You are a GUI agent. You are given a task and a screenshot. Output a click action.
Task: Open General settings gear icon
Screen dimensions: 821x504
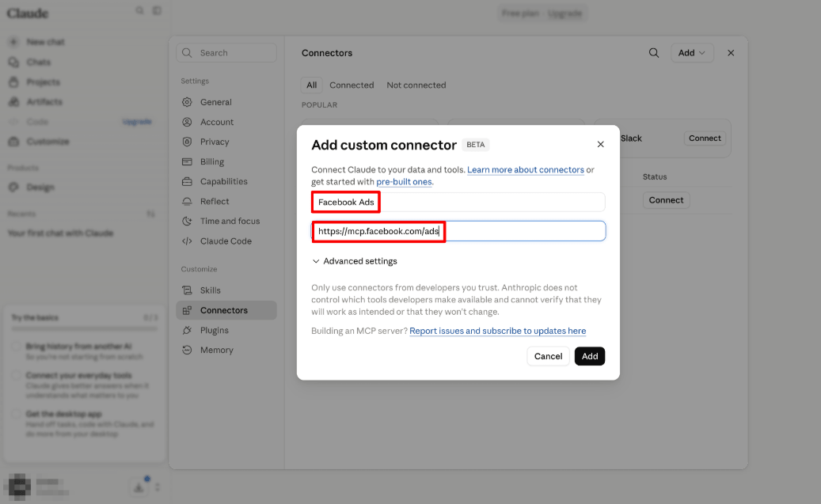pyautogui.click(x=187, y=102)
